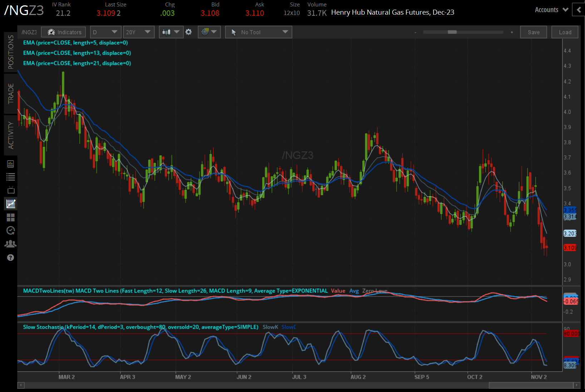Click the help question mark icon
The height and width of the screenshot is (392, 585).
click(x=11, y=258)
